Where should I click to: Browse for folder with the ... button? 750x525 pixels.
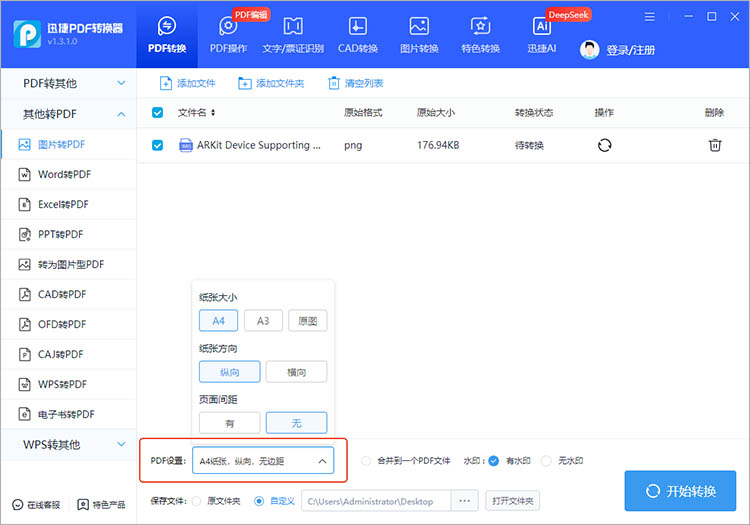[x=464, y=501]
